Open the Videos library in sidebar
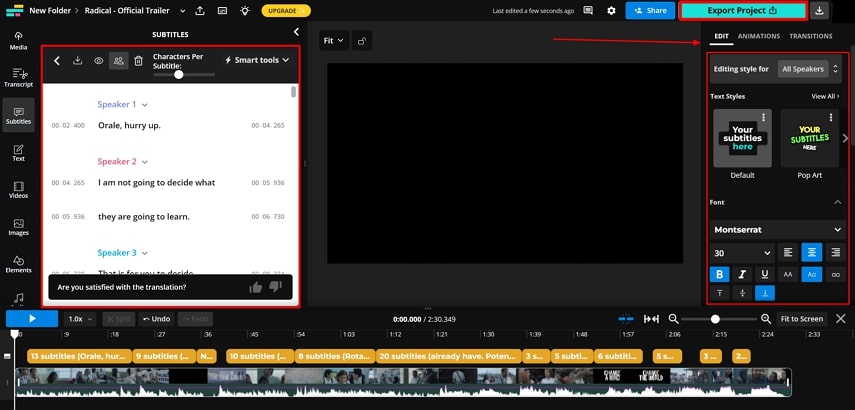The height and width of the screenshot is (410, 855). (19, 189)
